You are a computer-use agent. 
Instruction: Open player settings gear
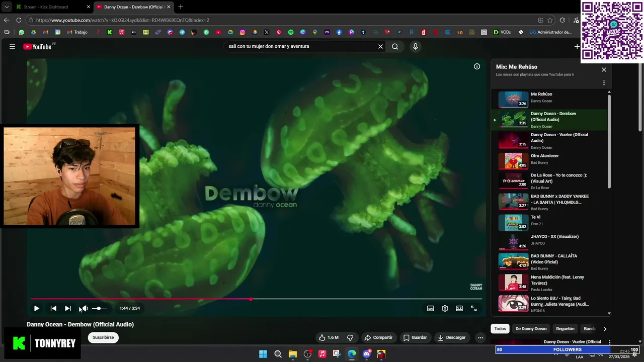click(x=445, y=308)
